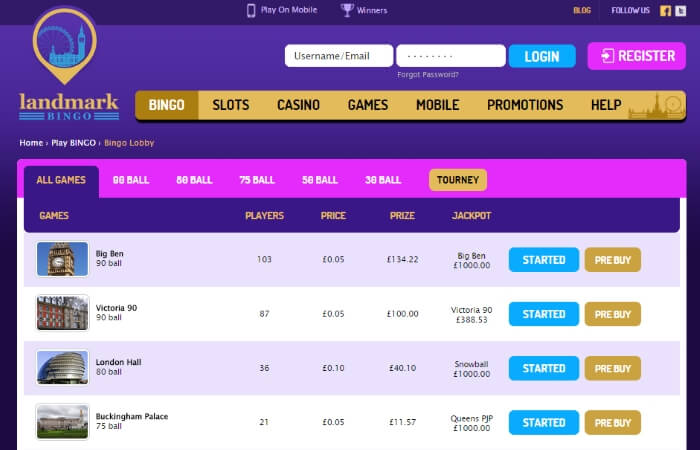The width and height of the screenshot is (700, 450).
Task: Click the PLAYERS column header
Action: pyautogui.click(x=264, y=216)
